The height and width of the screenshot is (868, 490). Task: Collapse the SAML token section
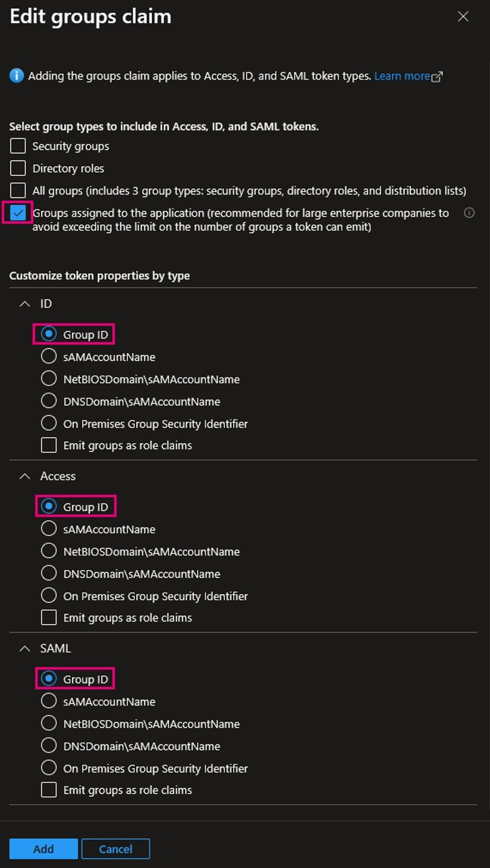tap(25, 648)
